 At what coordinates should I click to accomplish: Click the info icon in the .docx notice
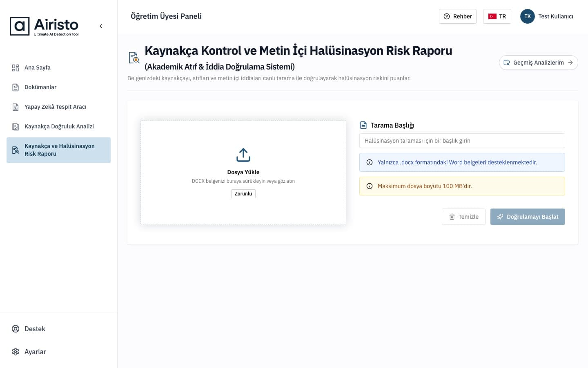[x=370, y=162]
